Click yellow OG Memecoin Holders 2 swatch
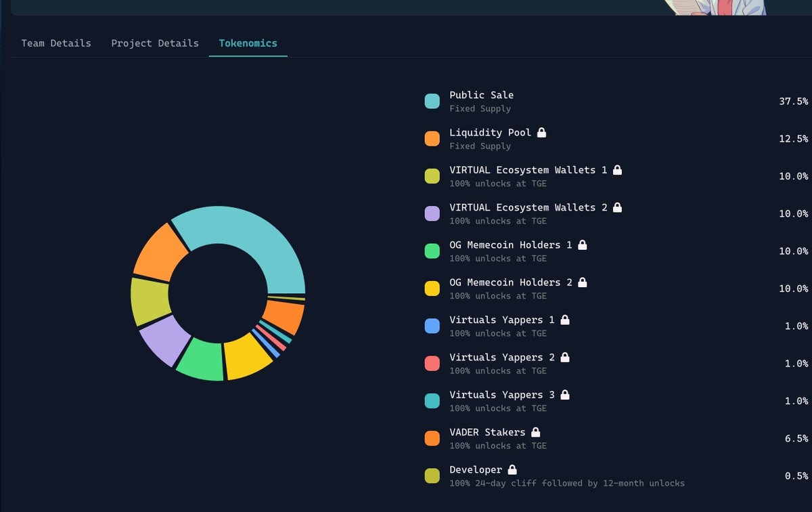 pyautogui.click(x=432, y=289)
